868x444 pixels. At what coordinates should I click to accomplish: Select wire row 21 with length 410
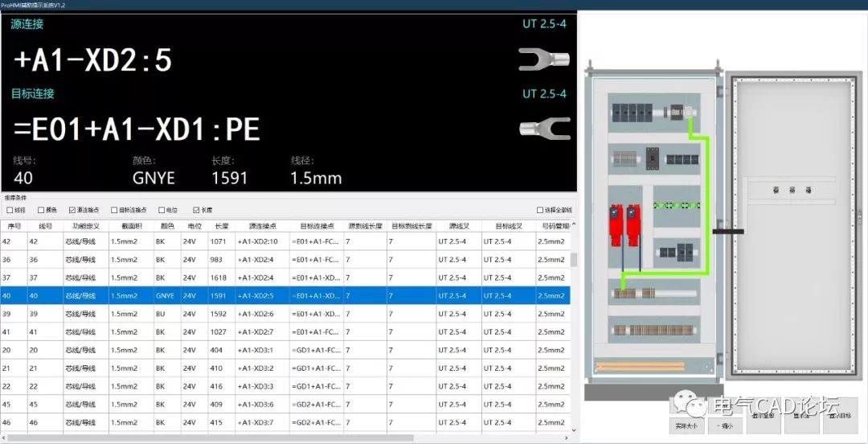(285, 368)
